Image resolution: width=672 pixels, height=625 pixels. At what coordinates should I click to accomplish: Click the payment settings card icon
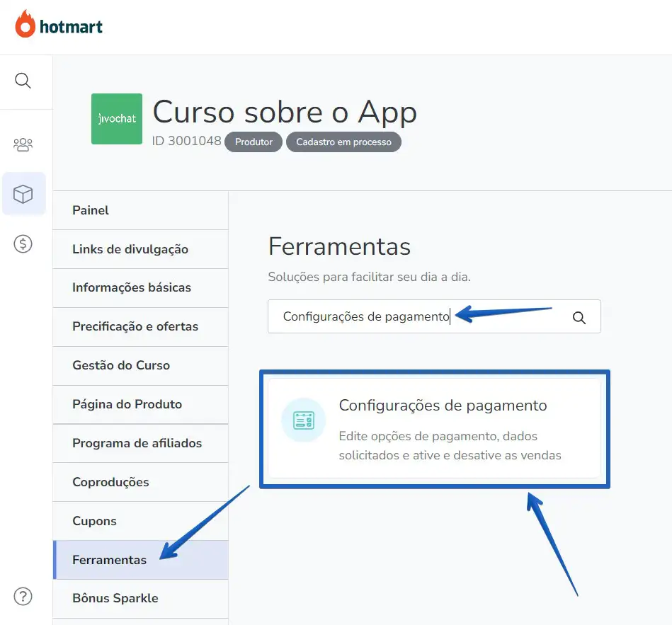(304, 420)
